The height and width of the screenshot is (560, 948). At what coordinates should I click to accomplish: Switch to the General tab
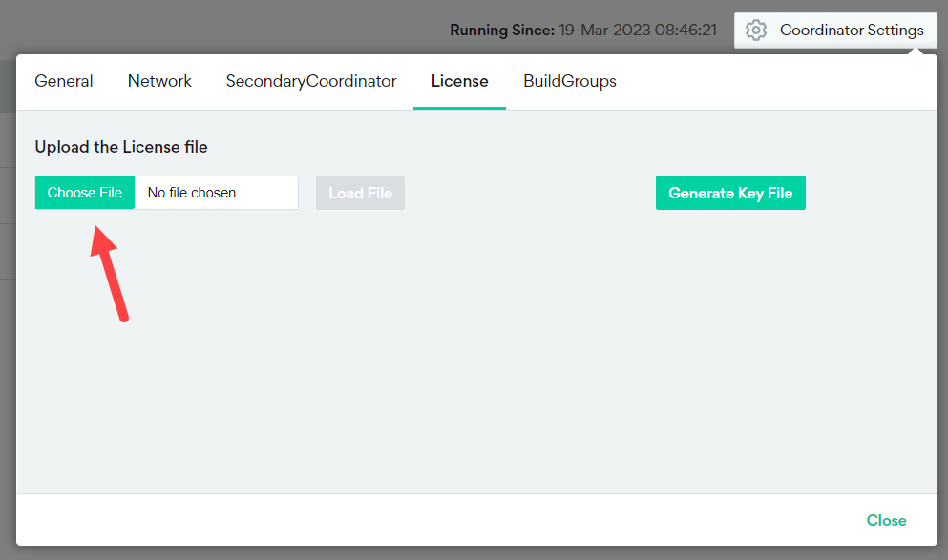64,82
